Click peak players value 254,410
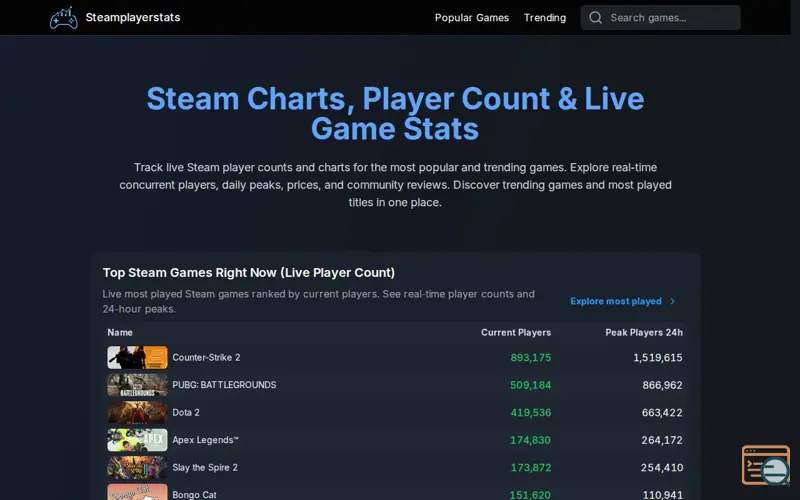Image resolution: width=800 pixels, height=500 pixels. 662,468
